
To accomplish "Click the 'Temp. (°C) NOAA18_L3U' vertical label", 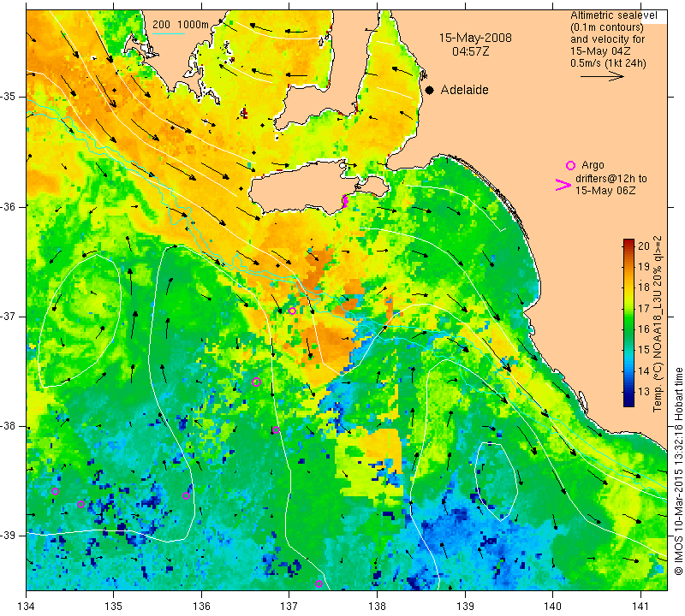I will pyautogui.click(x=658, y=336).
